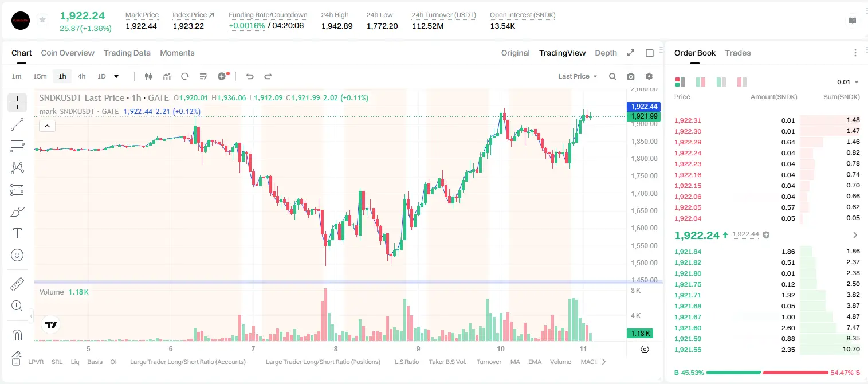
Task: Open the candlestick chart style selector
Action: point(149,76)
